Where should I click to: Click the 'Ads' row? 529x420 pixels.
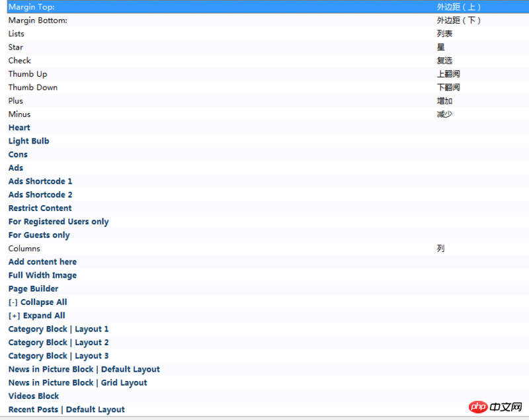tap(268, 168)
